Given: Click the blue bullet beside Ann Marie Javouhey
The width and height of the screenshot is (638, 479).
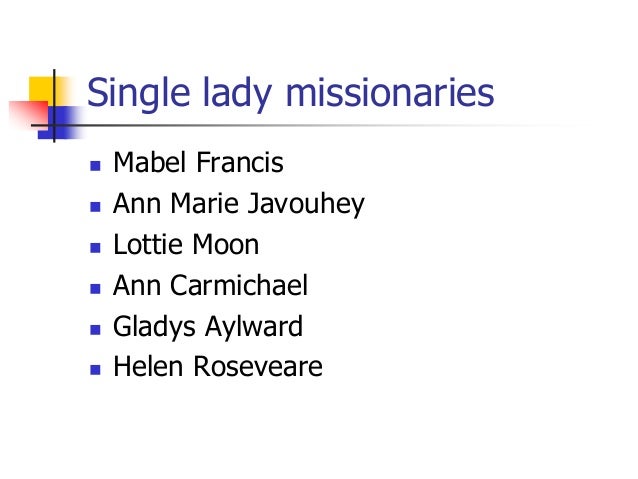Looking at the screenshot, I should (x=95, y=207).
